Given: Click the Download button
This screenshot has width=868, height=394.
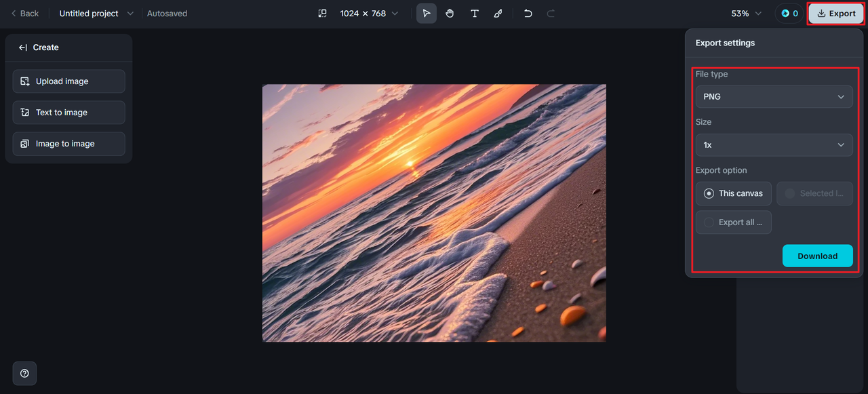Looking at the screenshot, I should click(817, 256).
